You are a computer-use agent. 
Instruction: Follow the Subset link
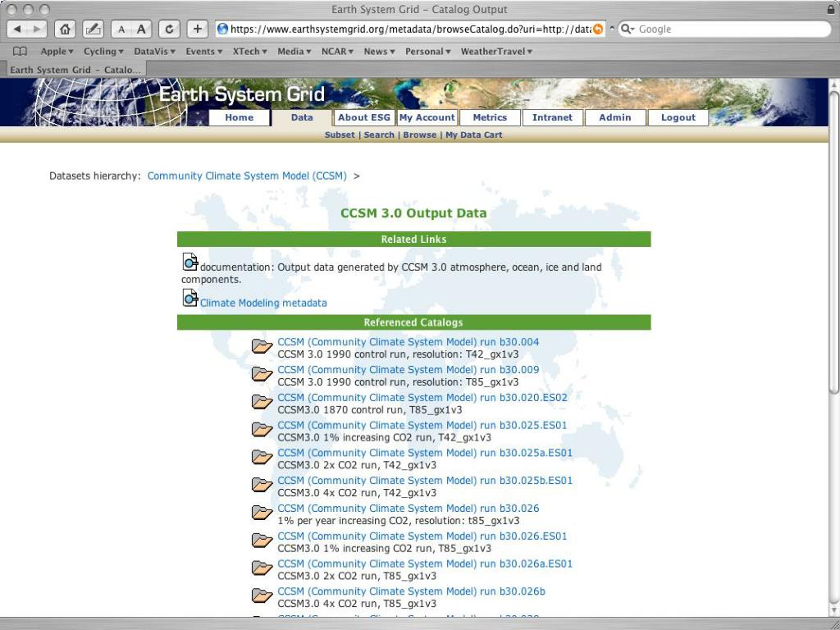340,135
